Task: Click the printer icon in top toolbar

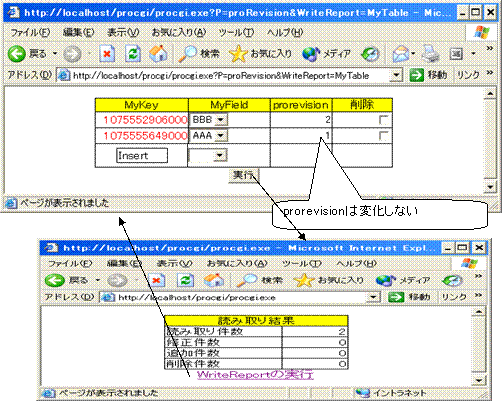Action: pos(430,54)
